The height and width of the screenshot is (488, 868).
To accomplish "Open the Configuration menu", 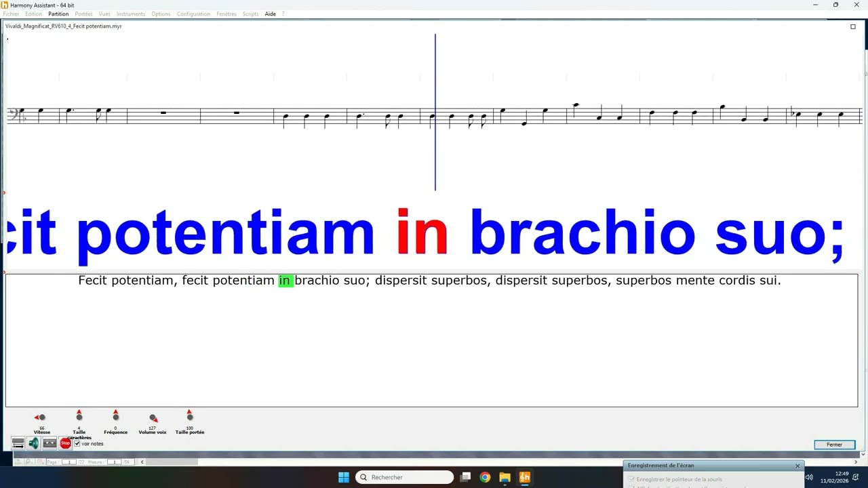I will (193, 14).
